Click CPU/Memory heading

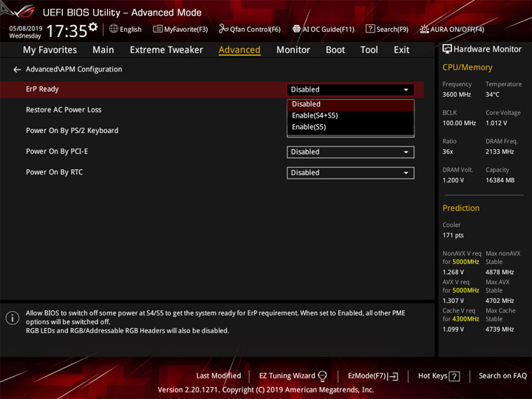click(x=467, y=67)
